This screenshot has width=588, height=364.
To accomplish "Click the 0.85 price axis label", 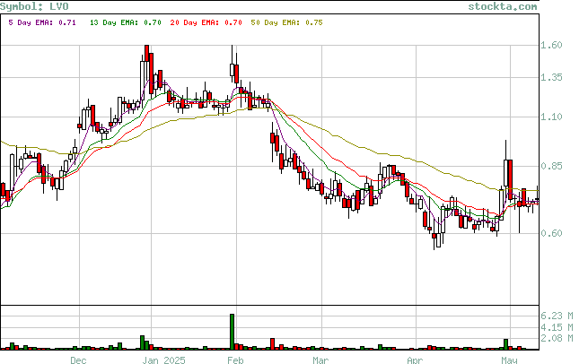I will (x=551, y=166).
